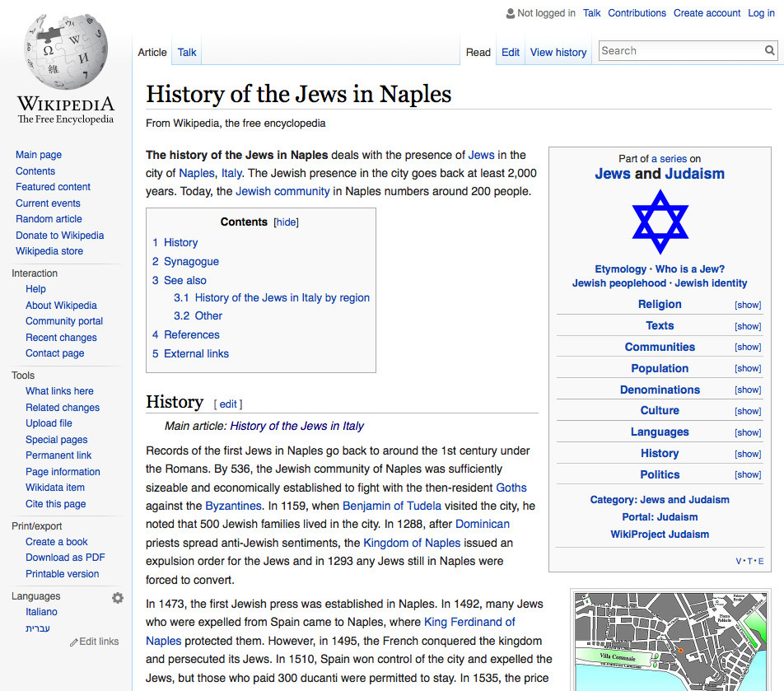Expand the Population section

click(x=748, y=368)
